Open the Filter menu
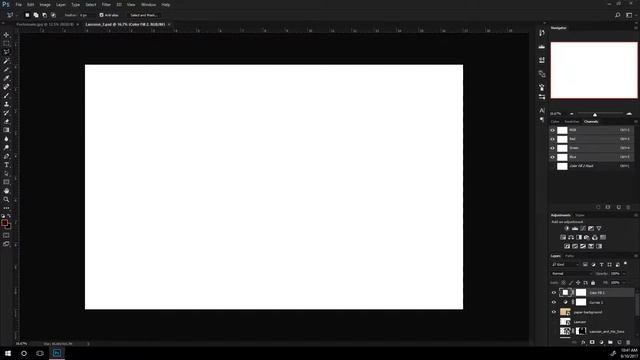Screen dimensions: 640x360 pos(106,4)
